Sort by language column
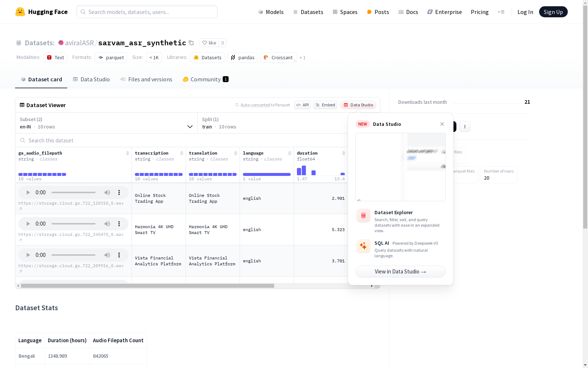 coord(290,153)
